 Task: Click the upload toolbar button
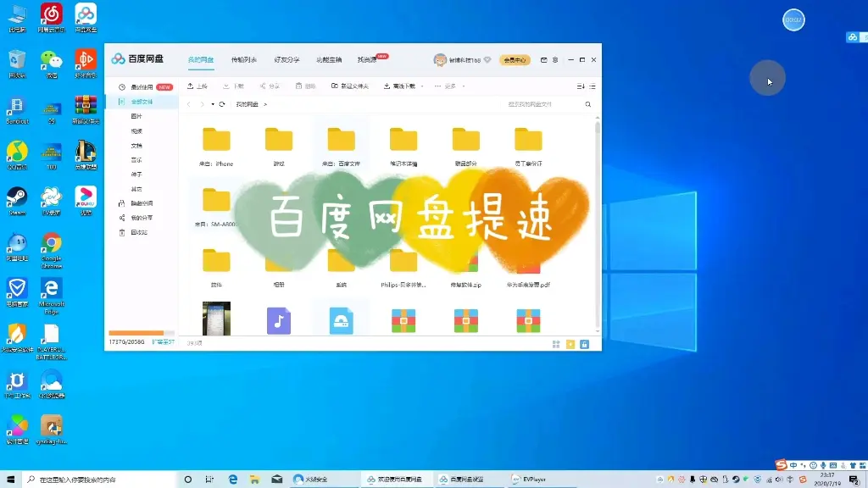pyautogui.click(x=197, y=86)
